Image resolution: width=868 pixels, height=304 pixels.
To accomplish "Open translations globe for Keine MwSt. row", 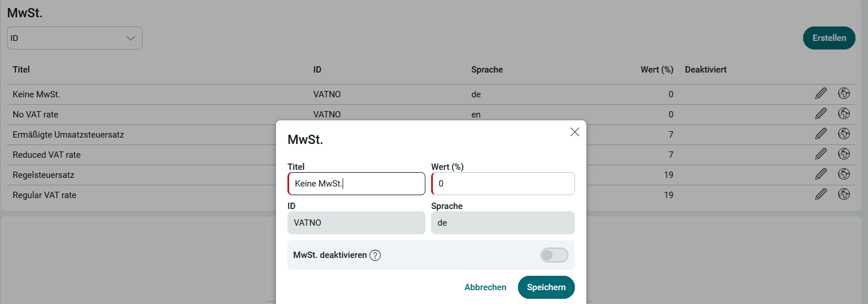I will pos(844,94).
